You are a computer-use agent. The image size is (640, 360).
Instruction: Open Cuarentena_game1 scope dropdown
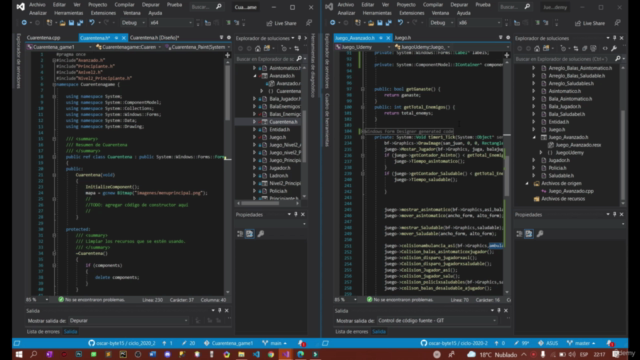pos(60,47)
